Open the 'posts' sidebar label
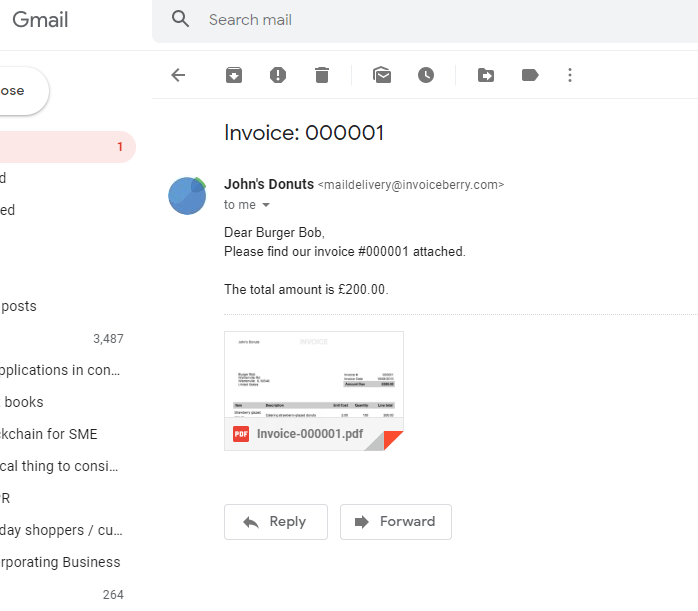This screenshot has height=611, width=698. pyautogui.click(x=19, y=306)
